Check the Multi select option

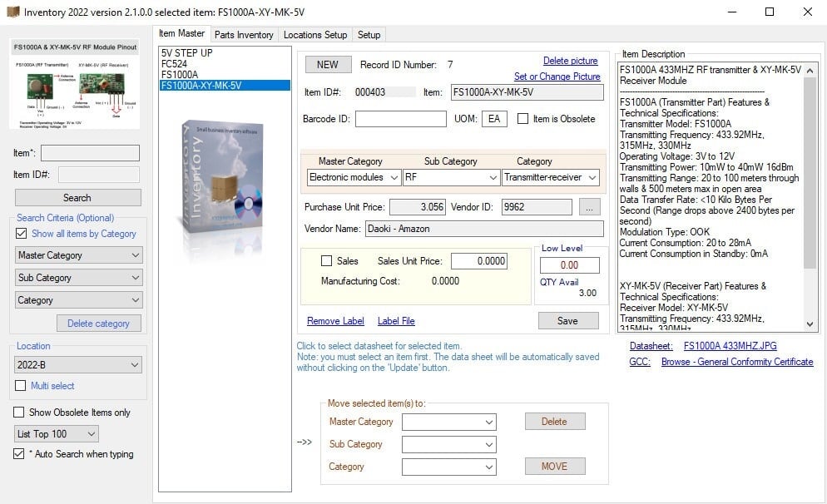point(21,386)
